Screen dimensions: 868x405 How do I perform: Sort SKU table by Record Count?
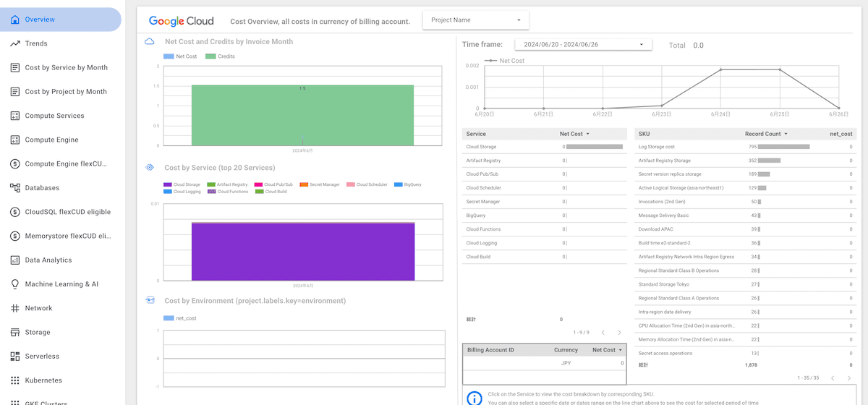(x=766, y=134)
